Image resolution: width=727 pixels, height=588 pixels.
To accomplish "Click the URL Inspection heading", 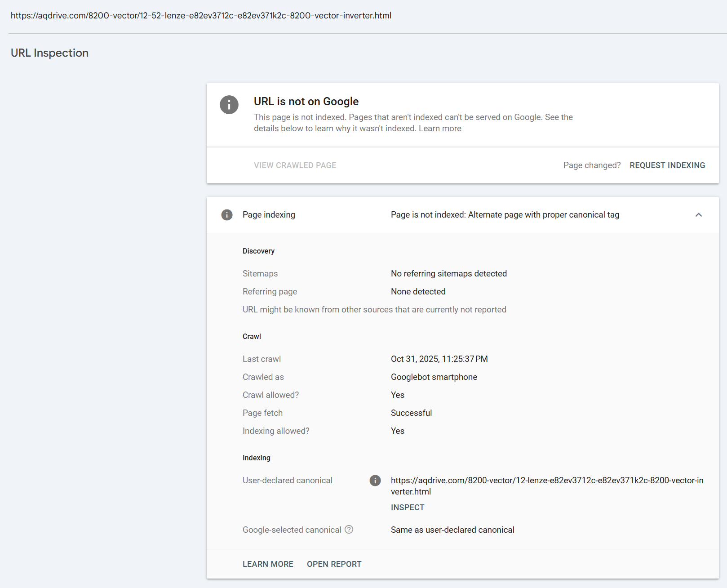I will click(49, 53).
